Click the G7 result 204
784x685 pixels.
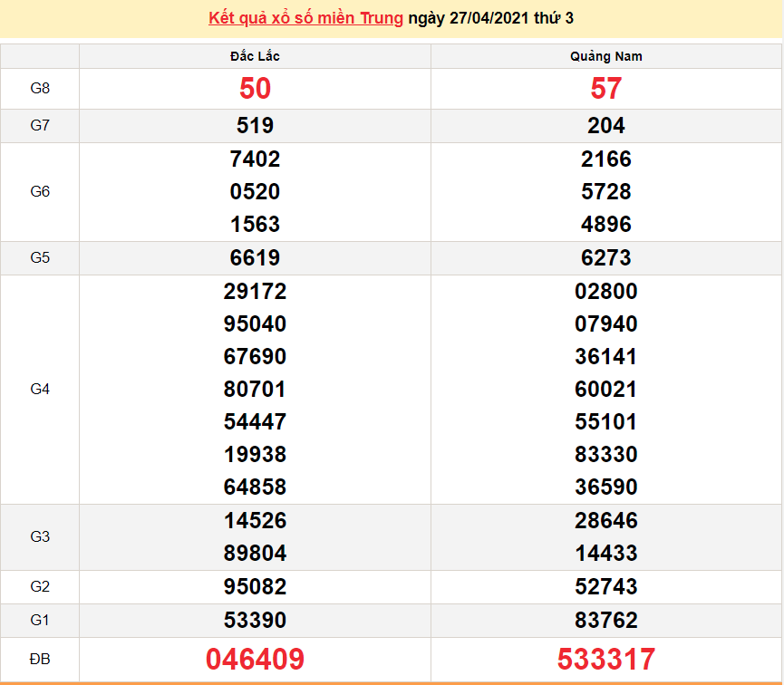click(x=606, y=126)
